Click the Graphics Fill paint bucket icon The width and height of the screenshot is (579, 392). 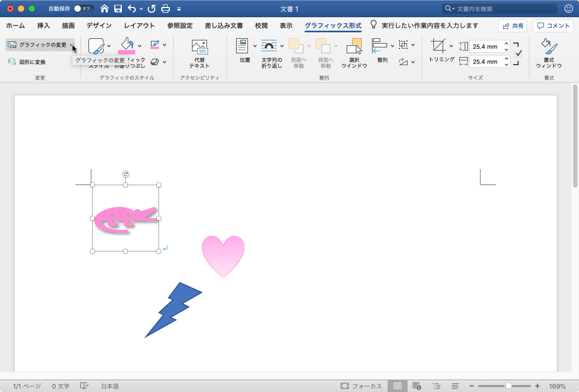(127, 44)
